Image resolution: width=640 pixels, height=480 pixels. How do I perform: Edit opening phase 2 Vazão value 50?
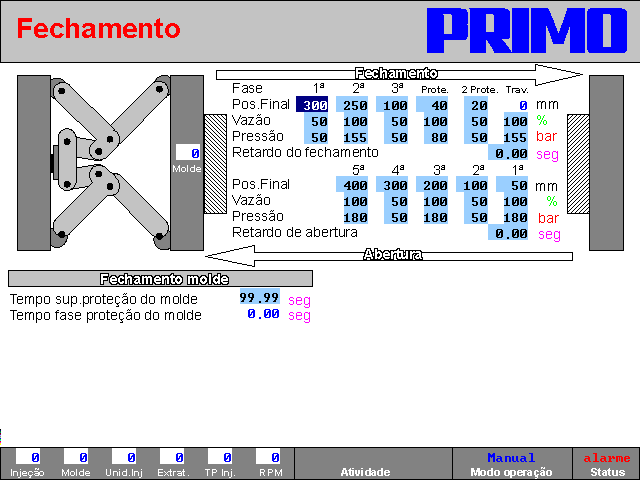click(x=476, y=200)
